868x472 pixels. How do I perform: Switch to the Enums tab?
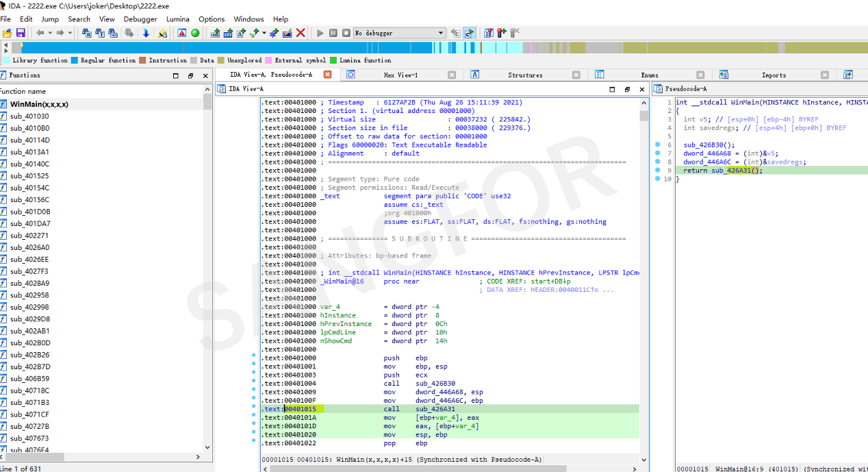(650, 75)
